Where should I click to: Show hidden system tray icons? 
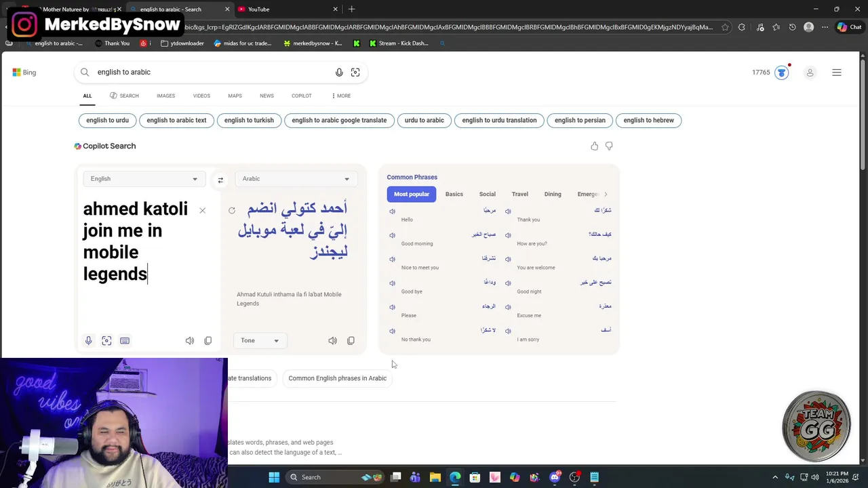tap(775, 477)
